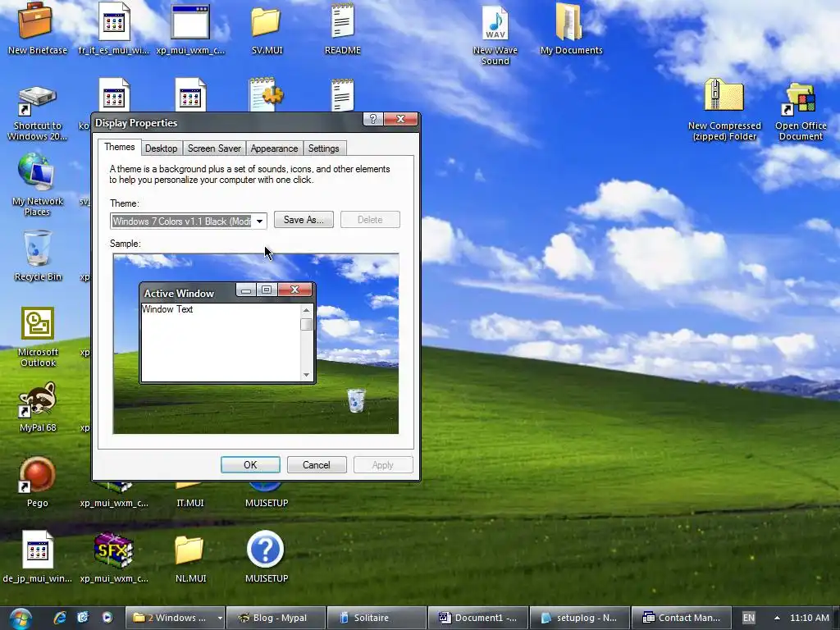840x630 pixels.
Task: Select the Pego shortcut icon
Action: (38, 482)
